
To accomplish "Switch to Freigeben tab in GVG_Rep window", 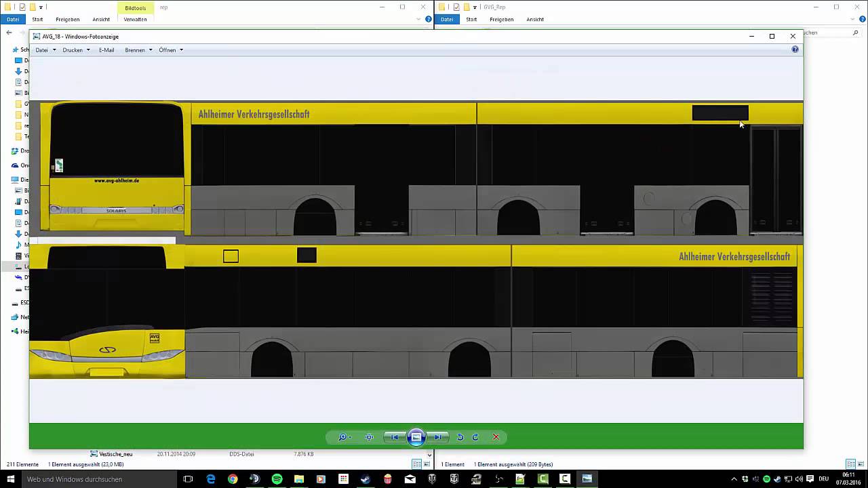I will pos(502,19).
